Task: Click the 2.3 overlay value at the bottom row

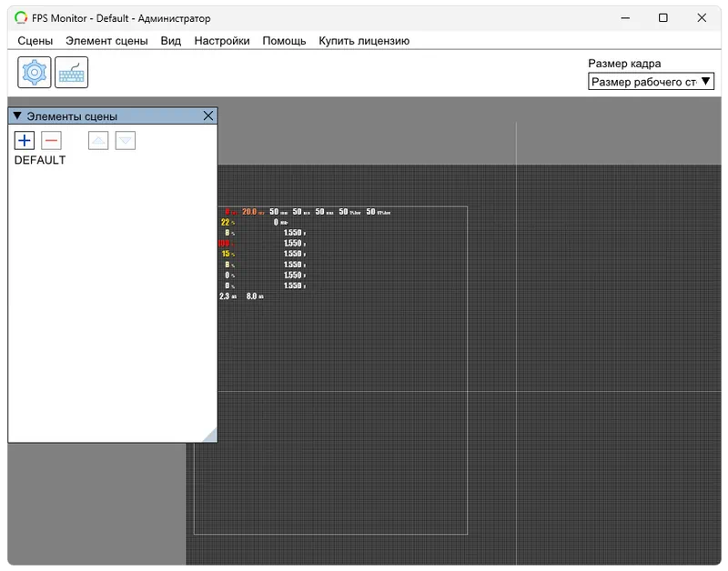Action: 228,296
